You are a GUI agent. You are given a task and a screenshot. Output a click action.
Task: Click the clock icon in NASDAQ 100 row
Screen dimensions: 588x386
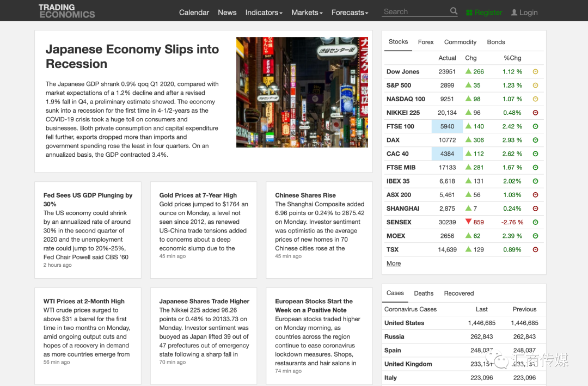click(536, 99)
